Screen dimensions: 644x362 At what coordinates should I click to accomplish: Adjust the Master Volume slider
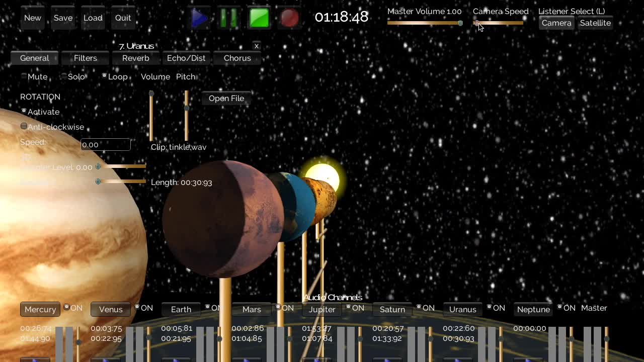[424, 23]
